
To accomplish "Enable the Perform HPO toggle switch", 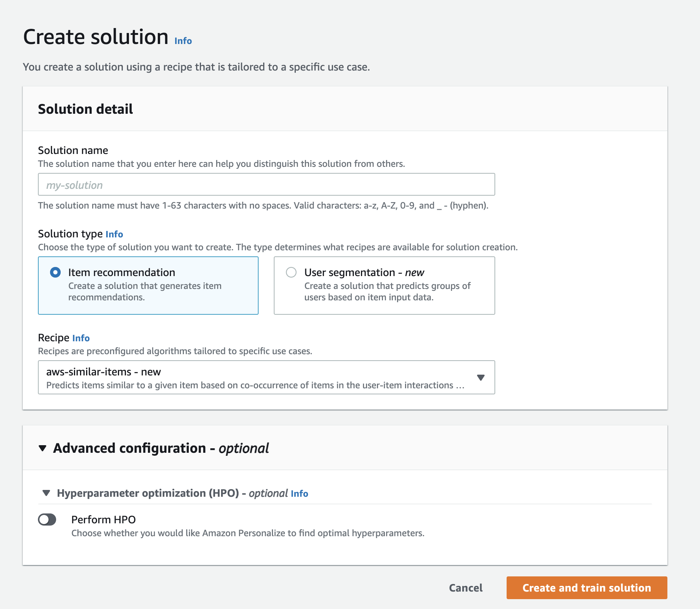I will (47, 520).
